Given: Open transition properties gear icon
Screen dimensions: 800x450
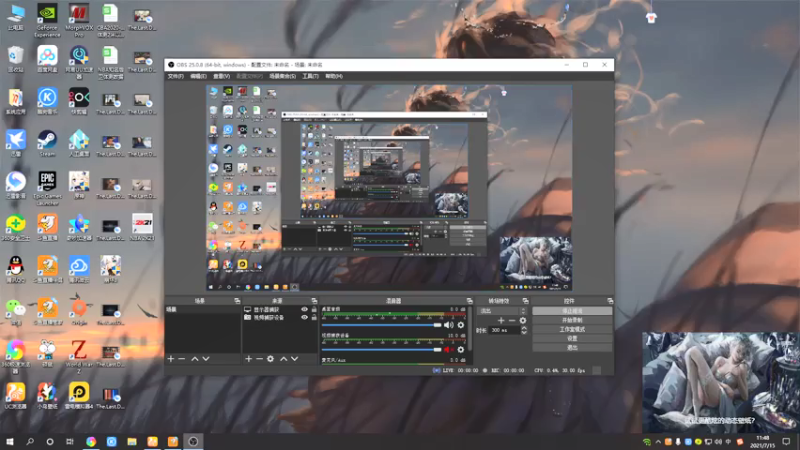Looking at the screenshot, I should click(x=523, y=320).
